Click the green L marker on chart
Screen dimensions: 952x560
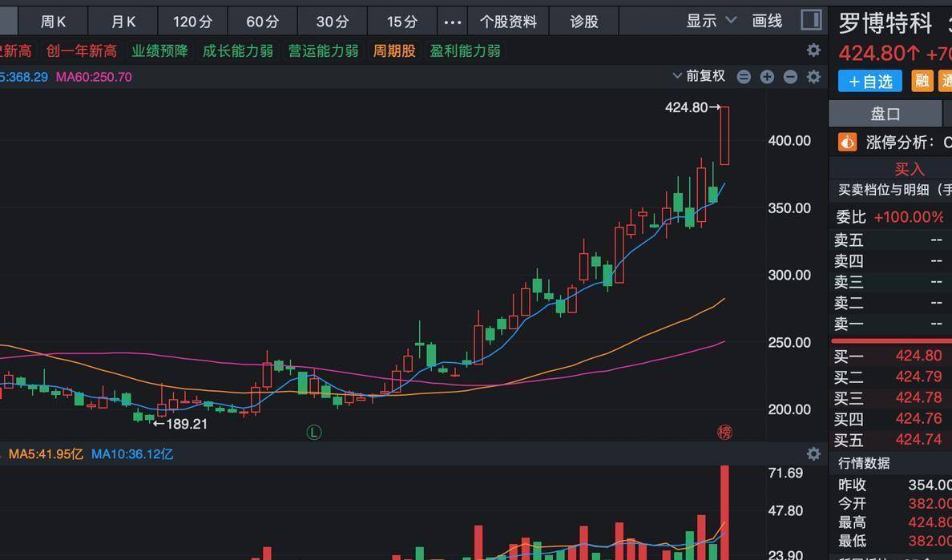click(x=314, y=433)
